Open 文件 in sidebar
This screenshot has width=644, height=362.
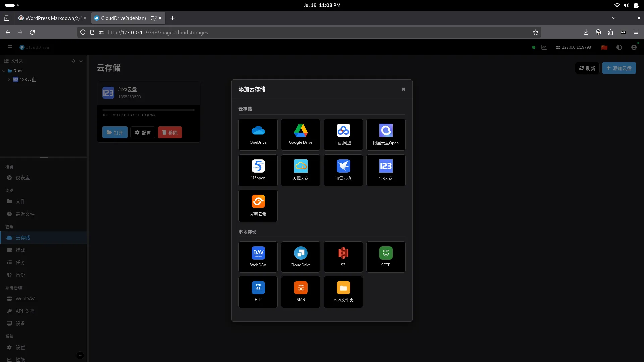[44, 201]
